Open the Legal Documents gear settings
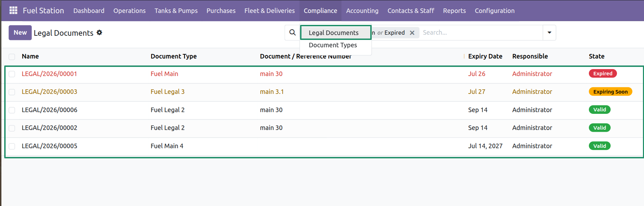The height and width of the screenshot is (206, 644). [x=99, y=33]
